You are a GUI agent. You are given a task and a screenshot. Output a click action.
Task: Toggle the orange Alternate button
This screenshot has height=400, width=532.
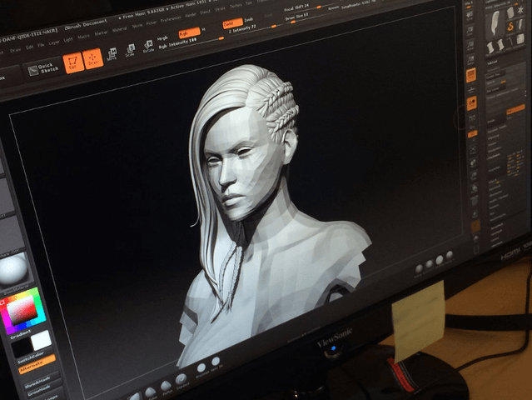tap(37, 364)
